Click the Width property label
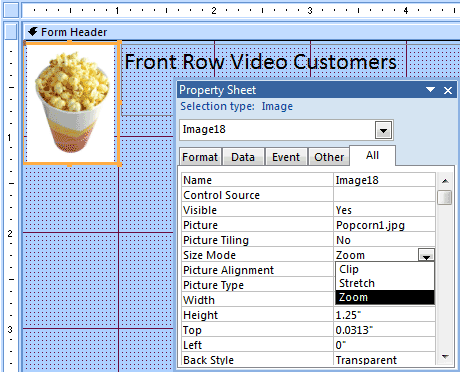The image size is (460, 372). 199,300
